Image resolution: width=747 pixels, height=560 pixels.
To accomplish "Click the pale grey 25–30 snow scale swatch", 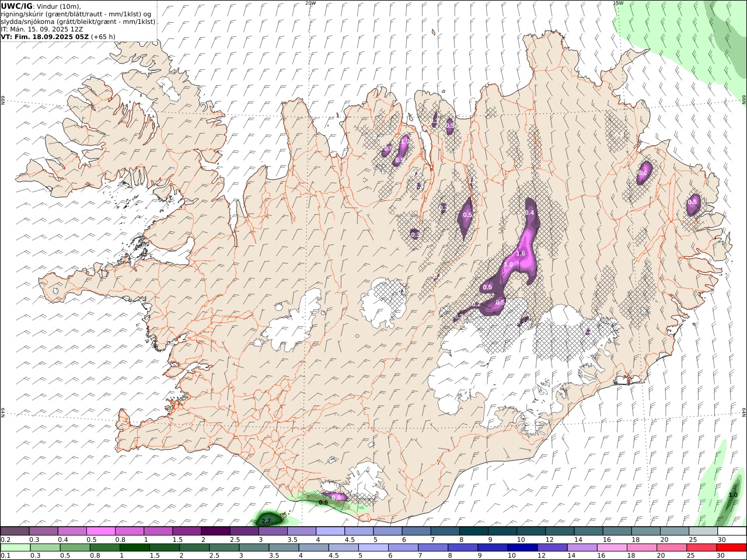I will 703,531.
